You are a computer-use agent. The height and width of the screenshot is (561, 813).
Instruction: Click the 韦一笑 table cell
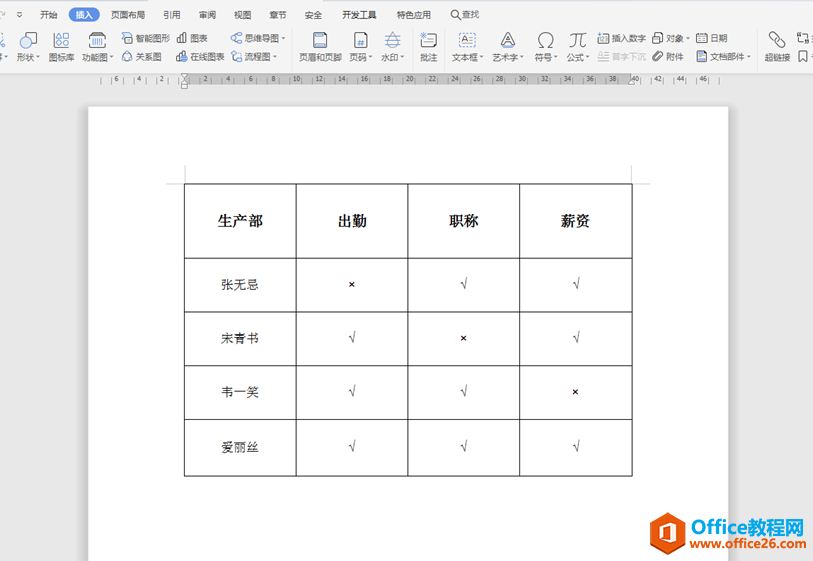click(240, 392)
